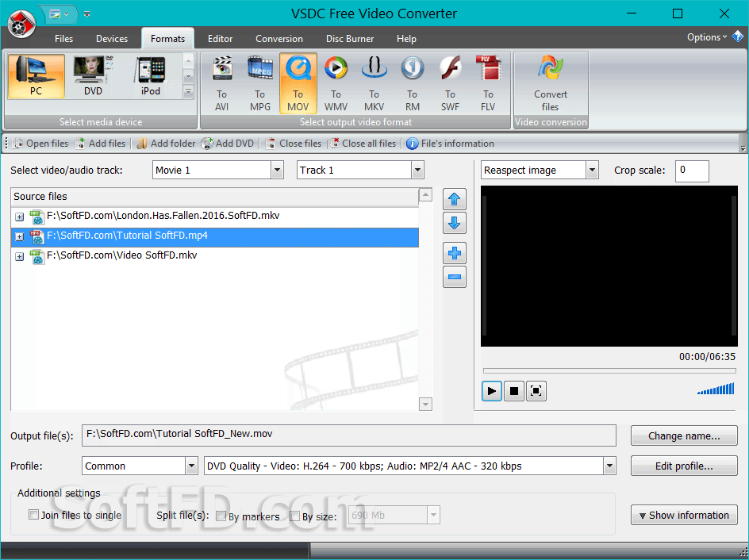The width and height of the screenshot is (749, 560).
Task: Click the Show information button
Action: click(x=684, y=515)
